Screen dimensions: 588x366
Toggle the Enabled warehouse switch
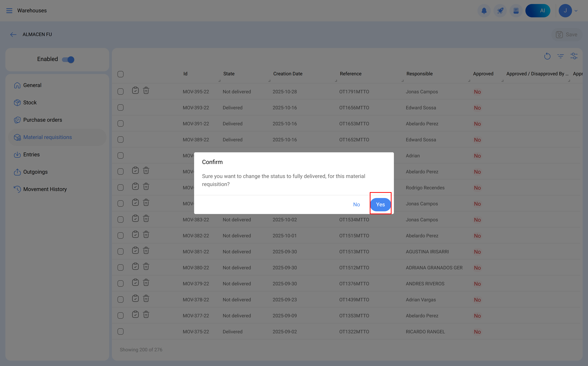(68, 59)
